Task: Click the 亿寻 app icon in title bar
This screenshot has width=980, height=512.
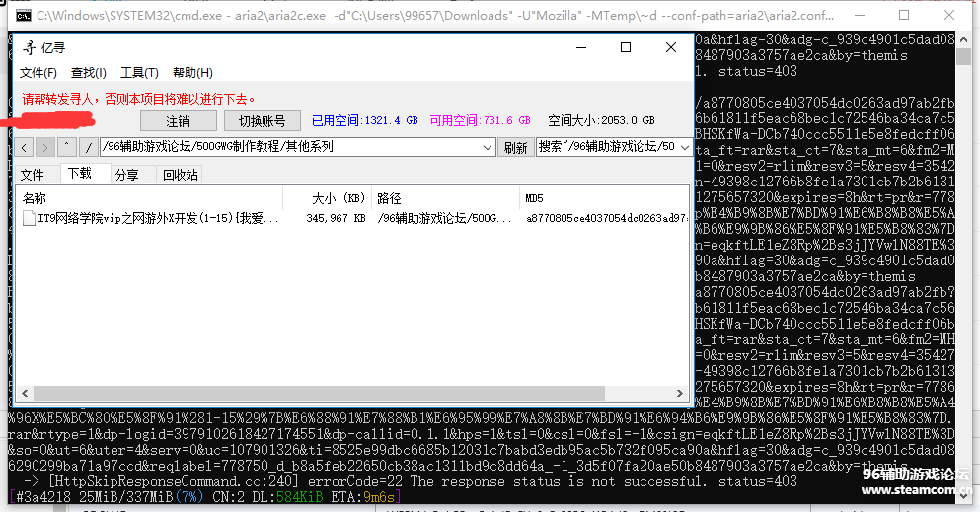Action: [x=28, y=47]
